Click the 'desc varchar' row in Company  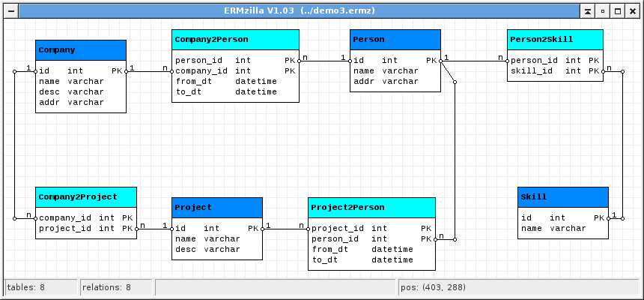point(81,91)
